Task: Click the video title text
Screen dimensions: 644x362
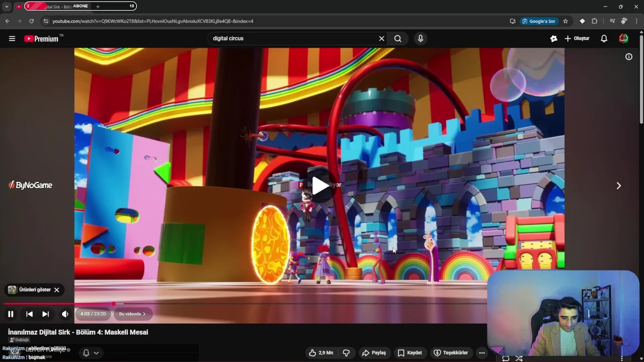Action: 78,332
